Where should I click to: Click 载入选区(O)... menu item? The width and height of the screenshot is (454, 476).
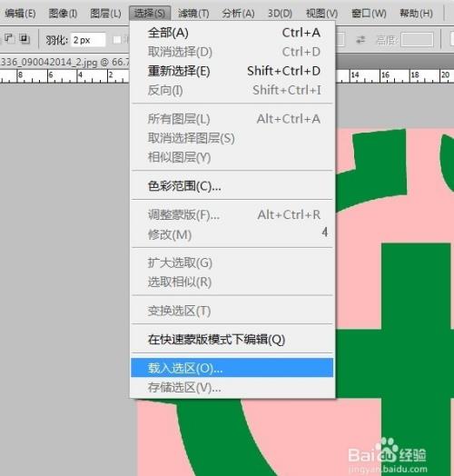click(x=232, y=368)
